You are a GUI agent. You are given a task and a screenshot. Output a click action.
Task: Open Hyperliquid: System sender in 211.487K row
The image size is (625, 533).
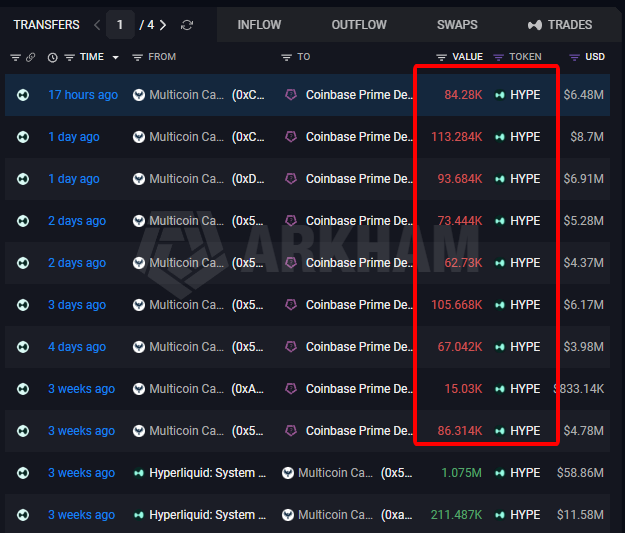click(x=207, y=515)
